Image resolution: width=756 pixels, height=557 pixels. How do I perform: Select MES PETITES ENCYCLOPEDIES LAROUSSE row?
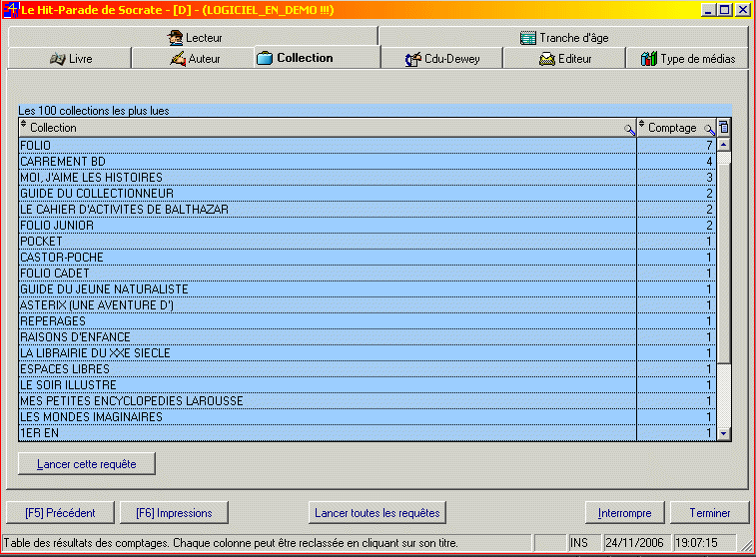(367, 400)
